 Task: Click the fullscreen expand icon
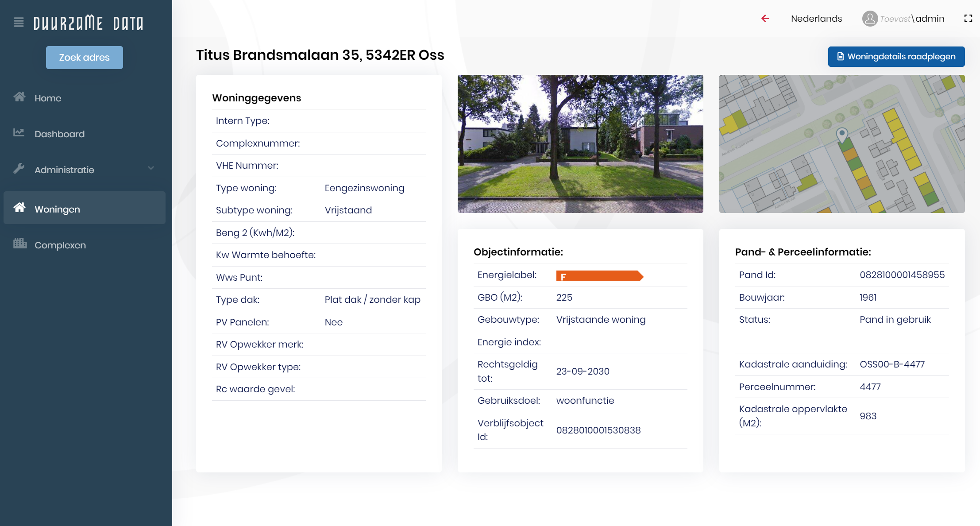point(968,19)
